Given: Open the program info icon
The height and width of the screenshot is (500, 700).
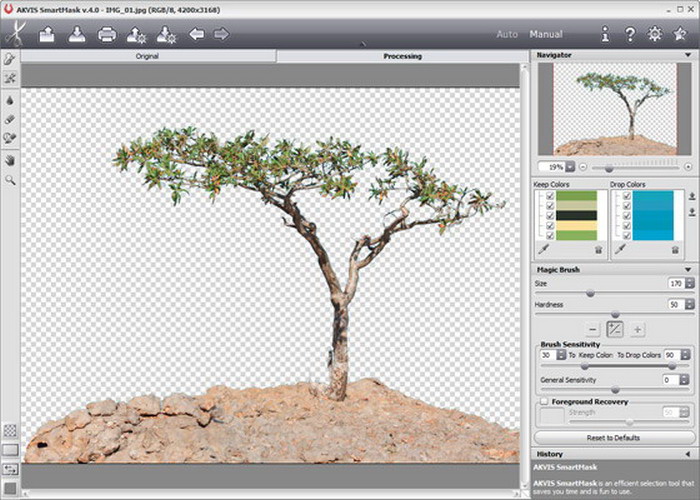Looking at the screenshot, I should (x=605, y=34).
